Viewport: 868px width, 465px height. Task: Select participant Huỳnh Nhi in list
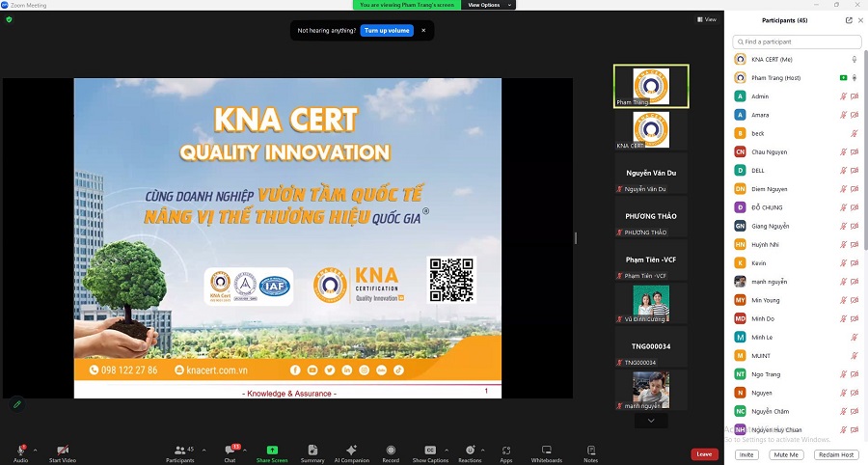[x=797, y=245]
